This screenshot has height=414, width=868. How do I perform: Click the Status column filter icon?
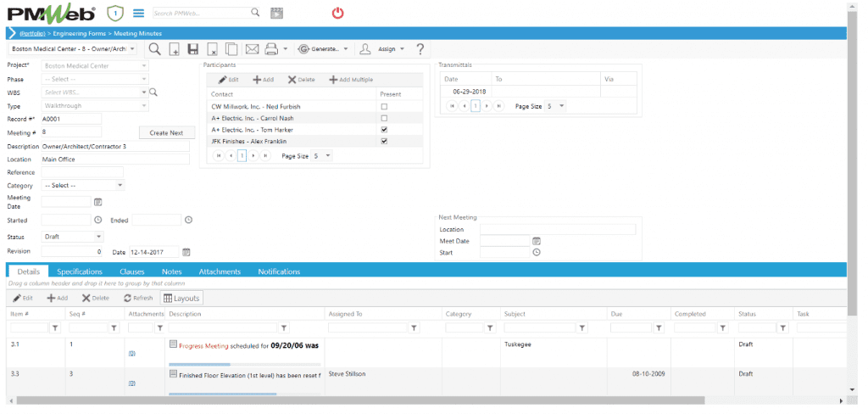pyautogui.click(x=782, y=328)
